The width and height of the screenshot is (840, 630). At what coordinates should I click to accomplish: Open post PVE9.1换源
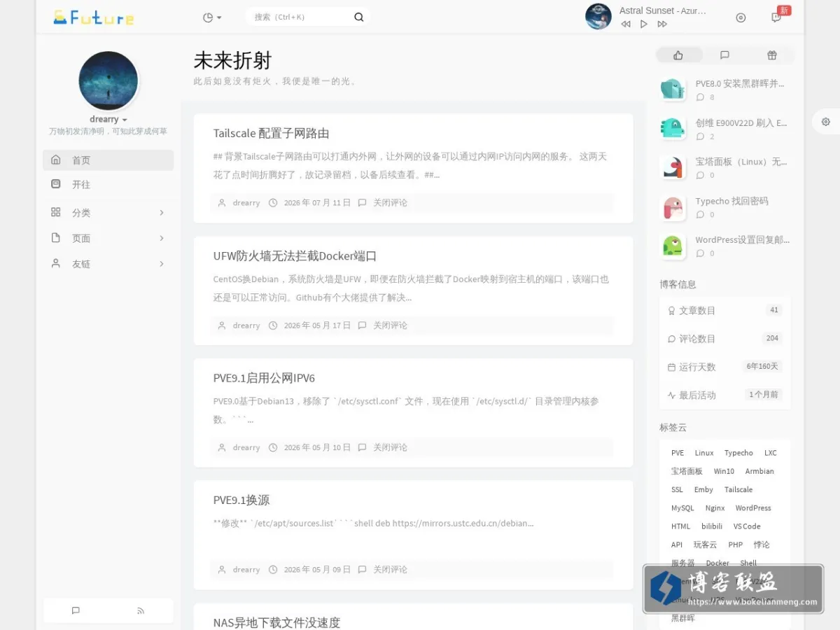pos(241,500)
